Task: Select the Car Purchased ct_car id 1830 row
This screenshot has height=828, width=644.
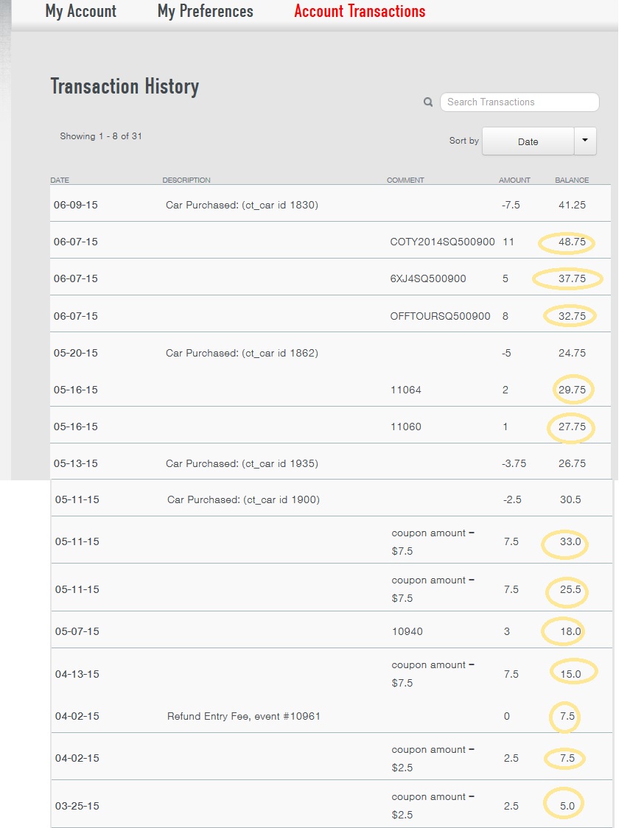Action: pyautogui.click(x=242, y=205)
